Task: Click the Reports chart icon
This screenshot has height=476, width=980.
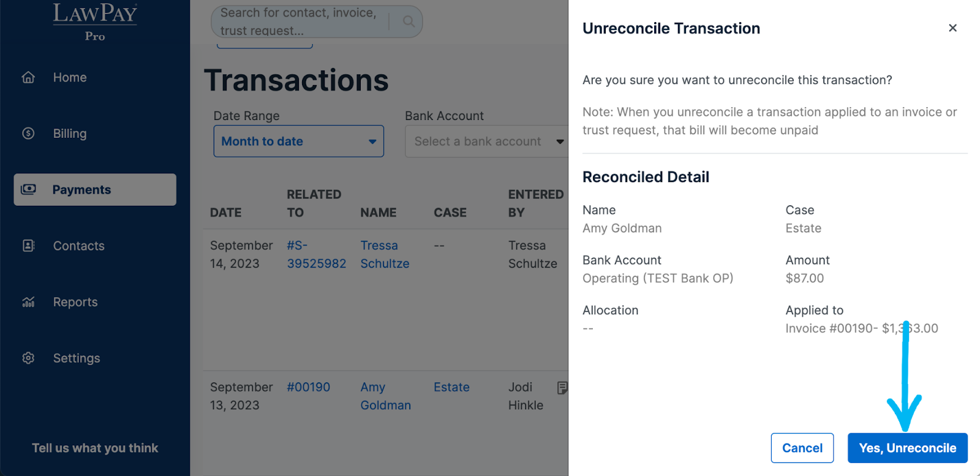Action: (28, 302)
